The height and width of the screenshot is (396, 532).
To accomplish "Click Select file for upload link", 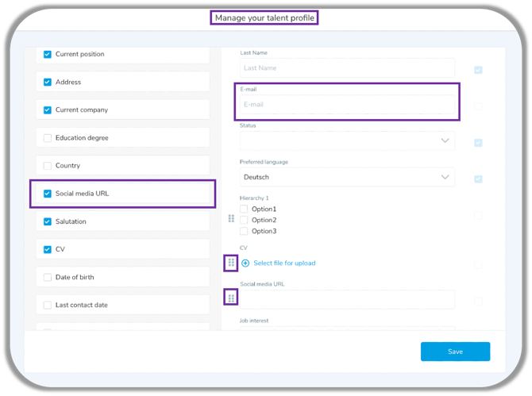I will [x=284, y=263].
